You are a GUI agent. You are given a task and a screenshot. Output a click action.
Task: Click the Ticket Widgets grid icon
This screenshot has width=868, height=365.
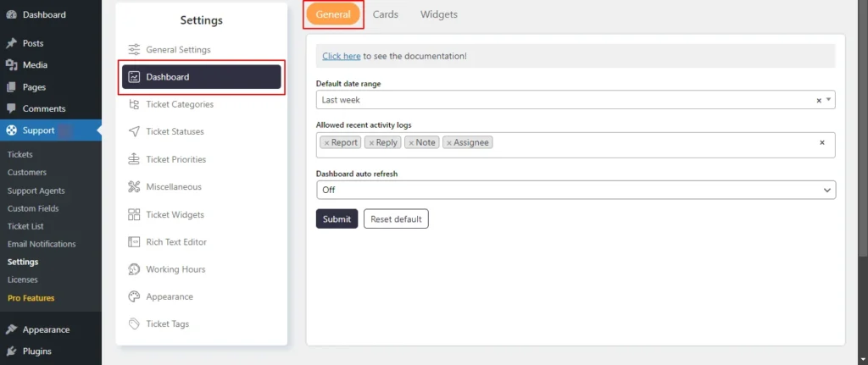[134, 214]
